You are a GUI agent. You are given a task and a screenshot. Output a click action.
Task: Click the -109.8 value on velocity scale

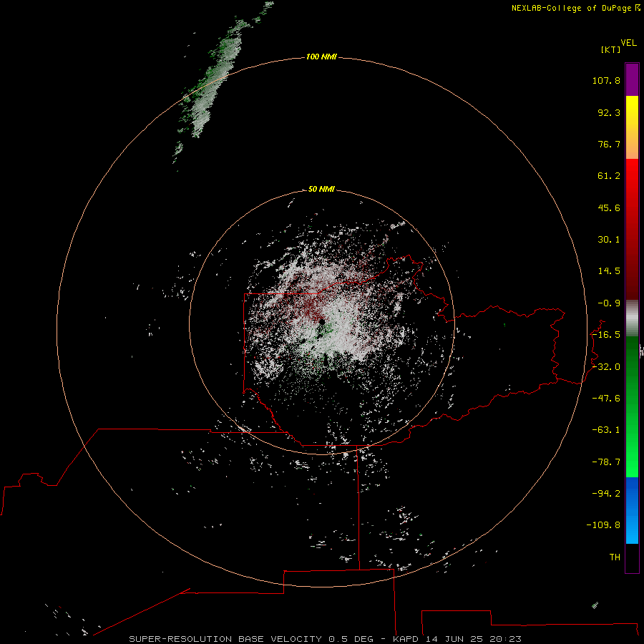tap(603, 525)
